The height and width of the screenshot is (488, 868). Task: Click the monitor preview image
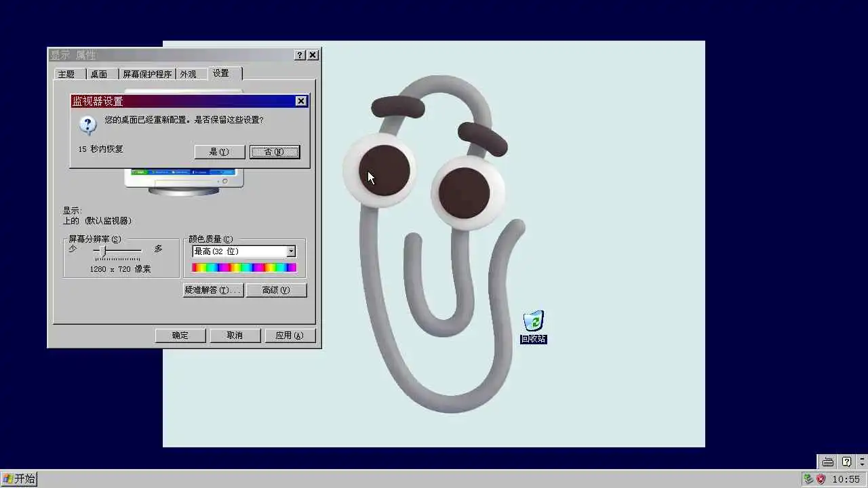pos(184,182)
